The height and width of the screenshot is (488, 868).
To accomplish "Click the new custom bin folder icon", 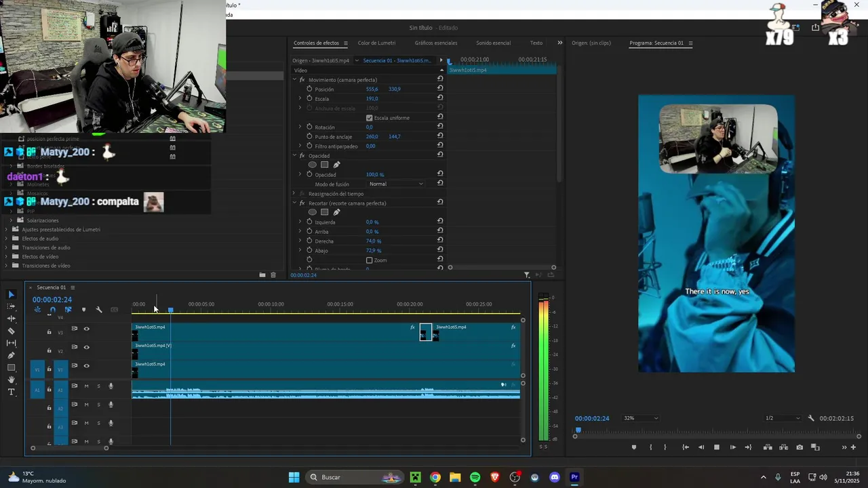I will [262, 275].
